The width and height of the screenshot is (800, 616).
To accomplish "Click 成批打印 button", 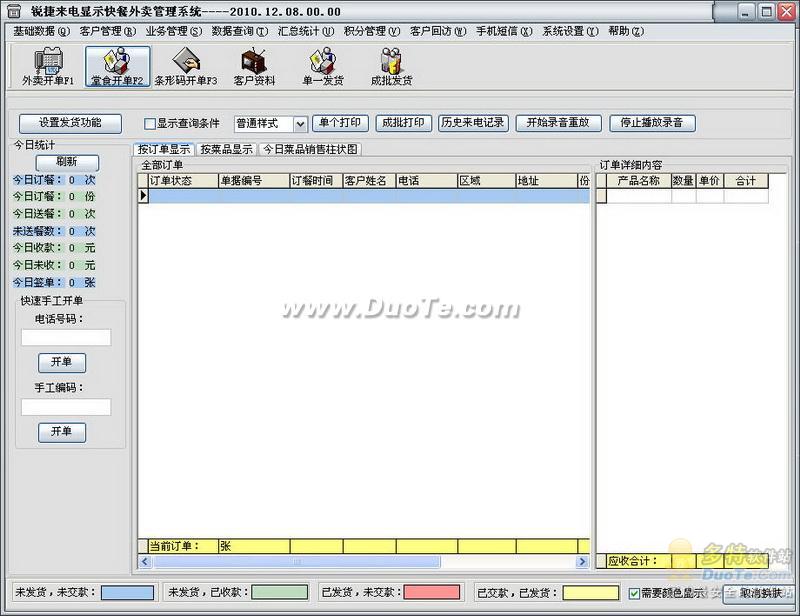I will coord(403,123).
